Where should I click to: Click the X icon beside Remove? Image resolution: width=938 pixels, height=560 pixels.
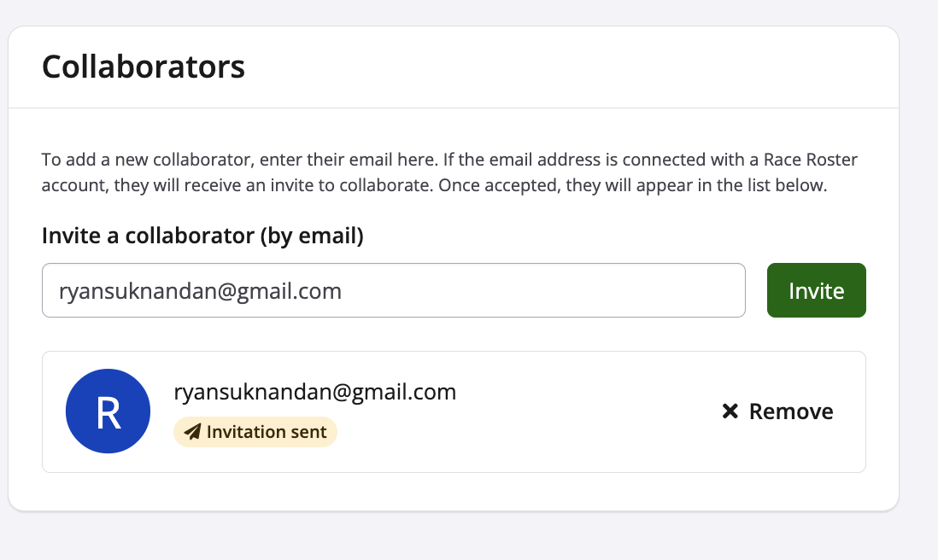click(730, 411)
